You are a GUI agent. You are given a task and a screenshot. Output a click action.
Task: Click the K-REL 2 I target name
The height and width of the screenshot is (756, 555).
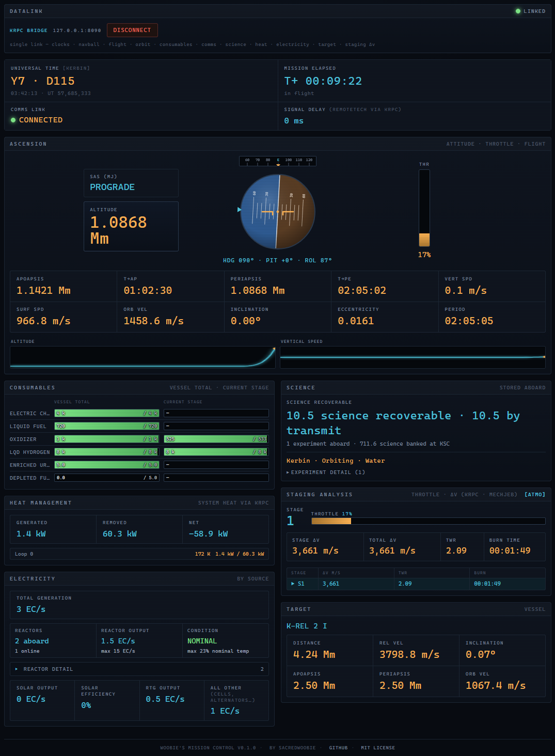coord(307,626)
